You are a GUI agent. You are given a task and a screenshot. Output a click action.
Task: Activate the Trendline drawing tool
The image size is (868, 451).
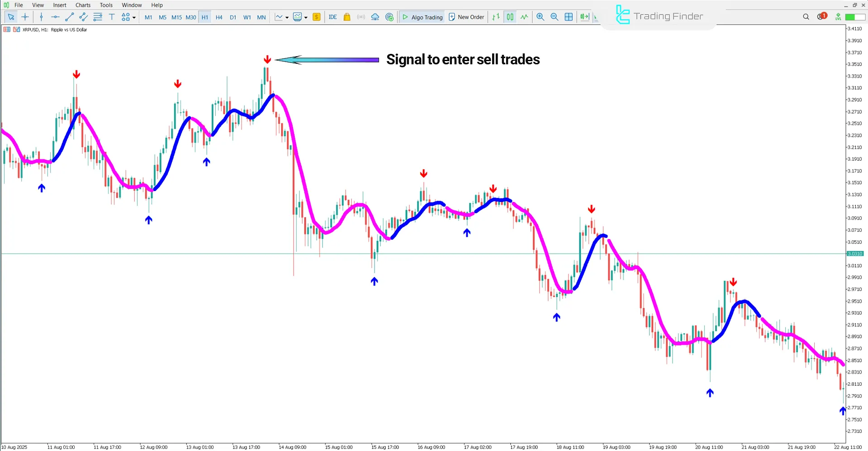[x=69, y=17]
